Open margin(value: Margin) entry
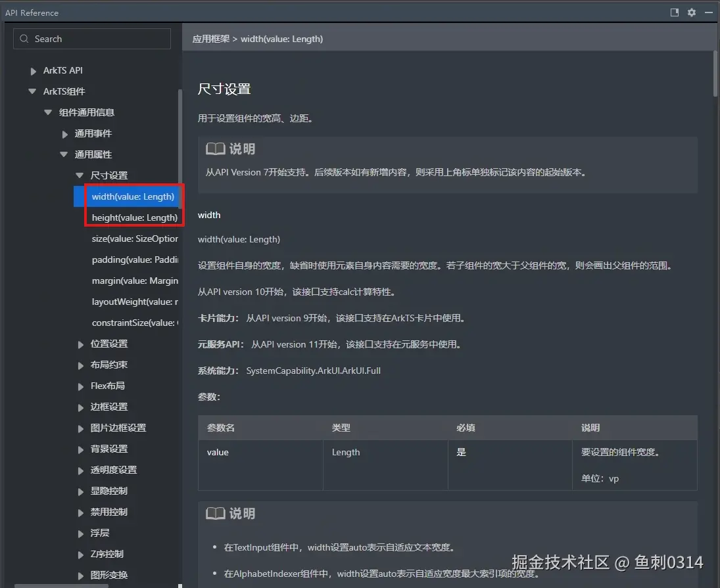 click(x=135, y=281)
